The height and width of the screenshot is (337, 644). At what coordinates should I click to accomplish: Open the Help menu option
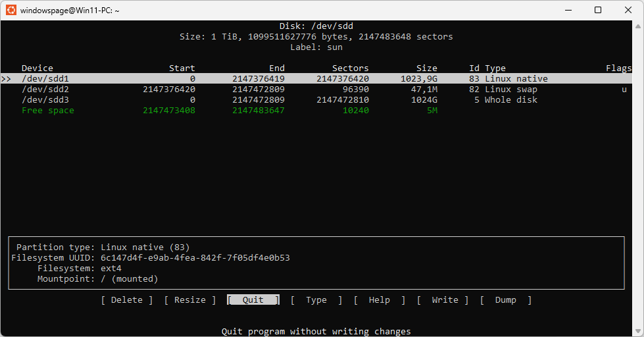point(379,300)
